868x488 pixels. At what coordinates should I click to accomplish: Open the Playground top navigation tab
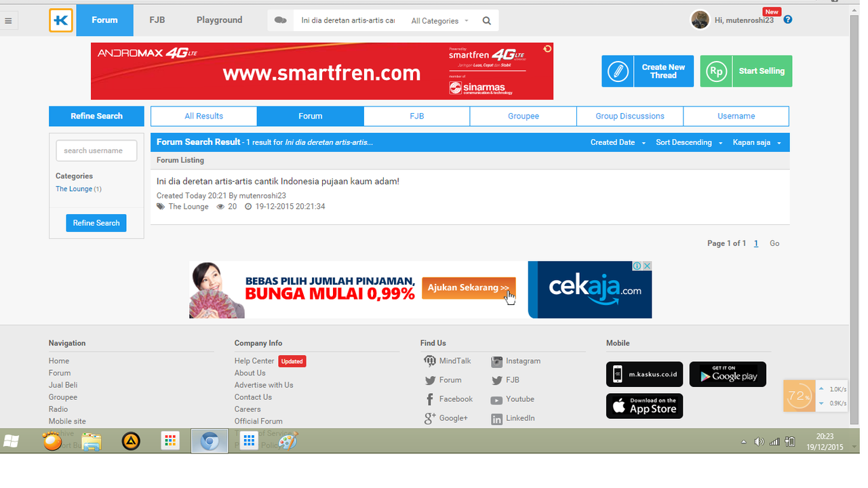point(219,20)
